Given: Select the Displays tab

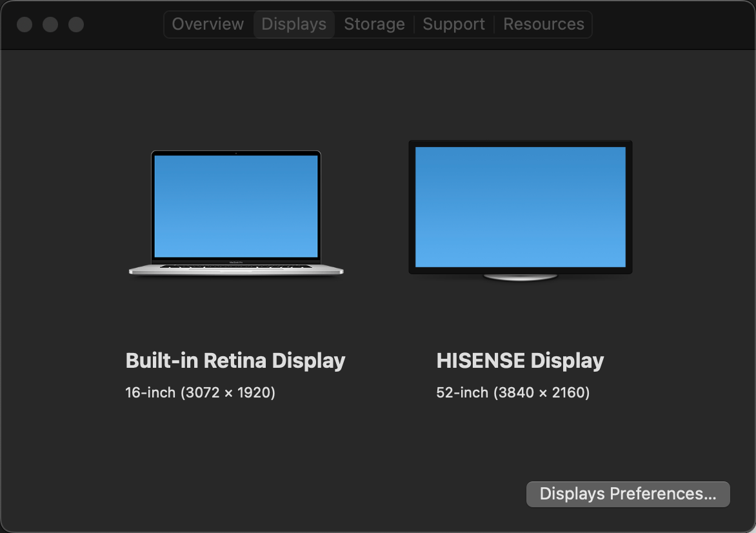Looking at the screenshot, I should (x=293, y=24).
